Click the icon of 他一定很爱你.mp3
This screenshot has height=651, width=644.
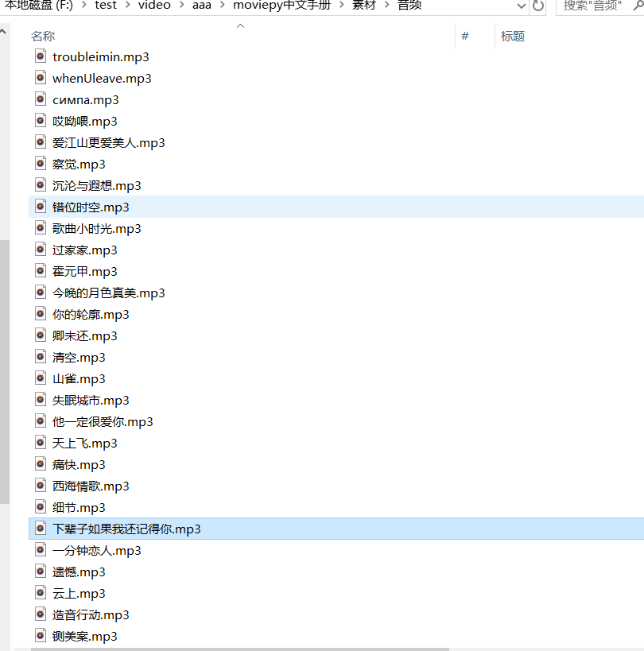pos(41,421)
